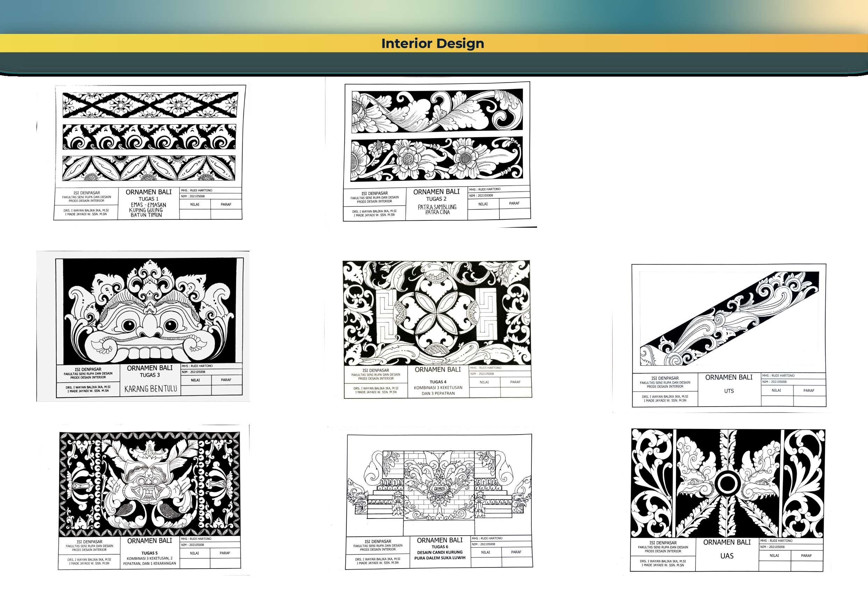Click the NILAI box on Tugas 3 sheet
The height and width of the screenshot is (614, 868).
(x=196, y=380)
